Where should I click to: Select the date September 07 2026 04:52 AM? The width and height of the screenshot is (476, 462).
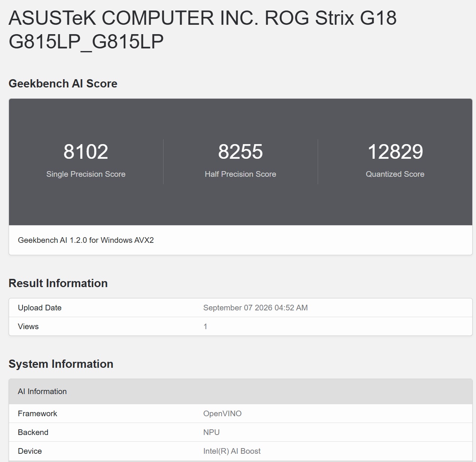[255, 308]
